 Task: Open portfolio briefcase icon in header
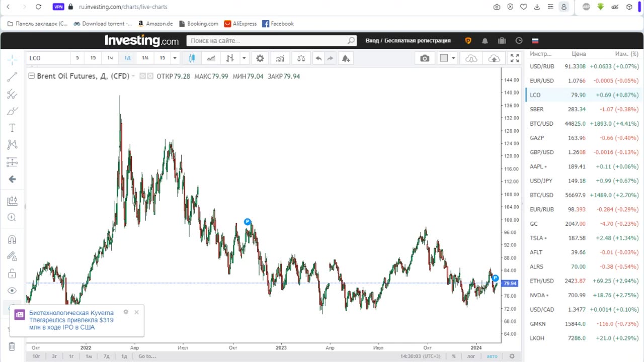click(x=502, y=41)
